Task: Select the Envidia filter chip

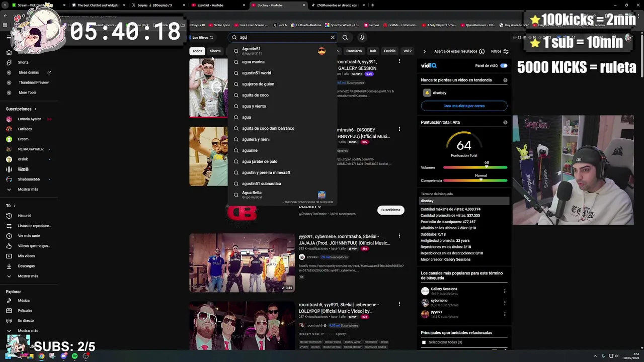Action: pyautogui.click(x=389, y=51)
